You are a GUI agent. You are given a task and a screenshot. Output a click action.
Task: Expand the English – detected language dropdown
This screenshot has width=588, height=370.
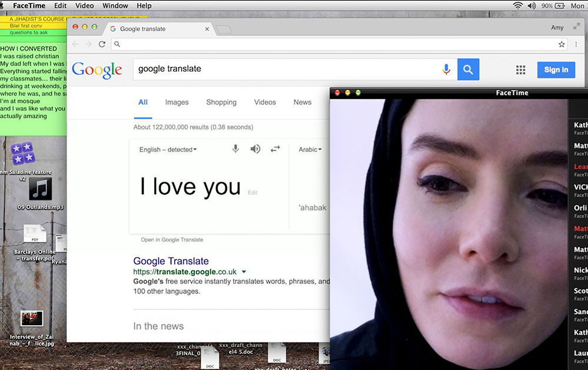[x=168, y=149]
